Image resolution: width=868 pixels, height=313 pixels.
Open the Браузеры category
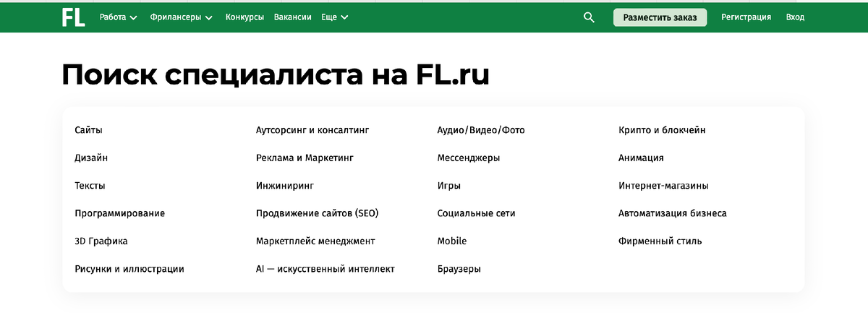[x=459, y=269]
